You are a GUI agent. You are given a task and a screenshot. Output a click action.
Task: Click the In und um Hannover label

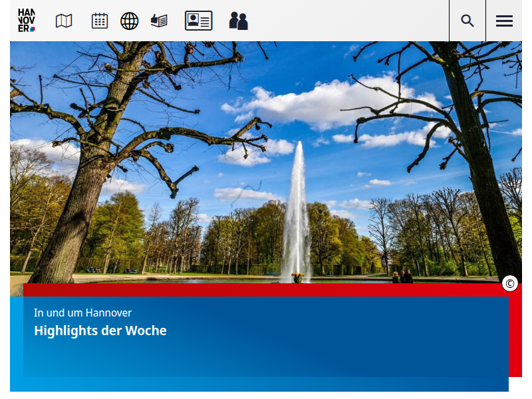click(x=82, y=313)
